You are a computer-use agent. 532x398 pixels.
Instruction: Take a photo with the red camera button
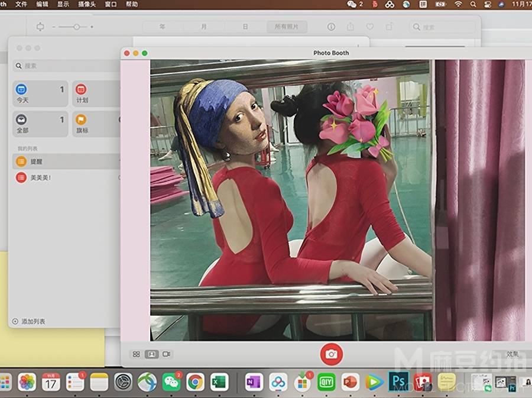click(331, 354)
